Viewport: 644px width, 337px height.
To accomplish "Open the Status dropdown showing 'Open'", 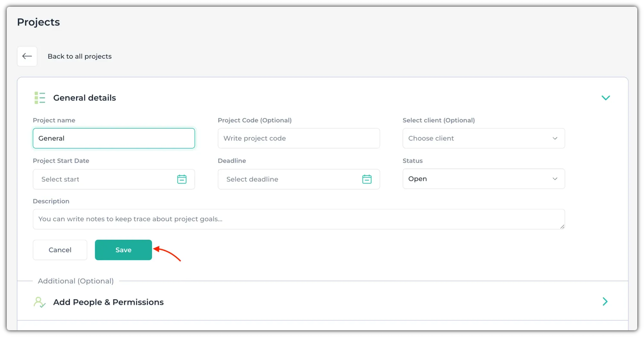I will tap(483, 179).
